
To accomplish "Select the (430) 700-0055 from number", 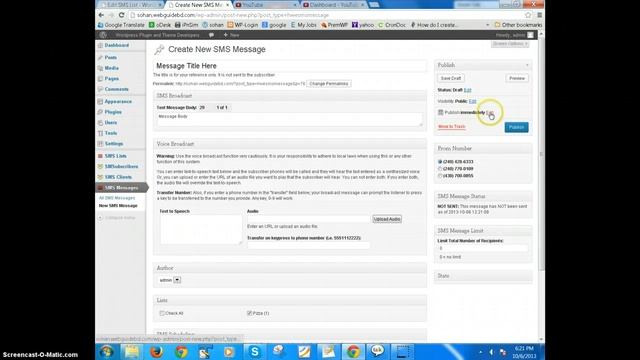I will 440,176.
